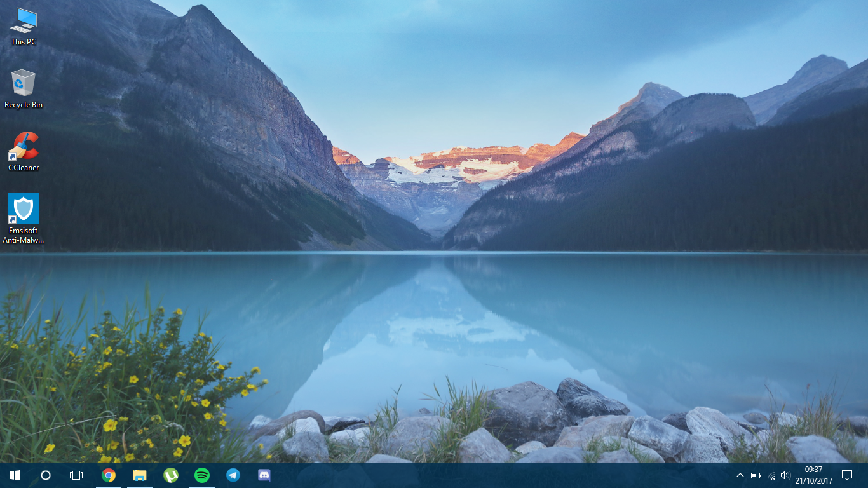Open Cortana search circle on the taskbar
Screen dimensions: 868x488
coord(46,475)
